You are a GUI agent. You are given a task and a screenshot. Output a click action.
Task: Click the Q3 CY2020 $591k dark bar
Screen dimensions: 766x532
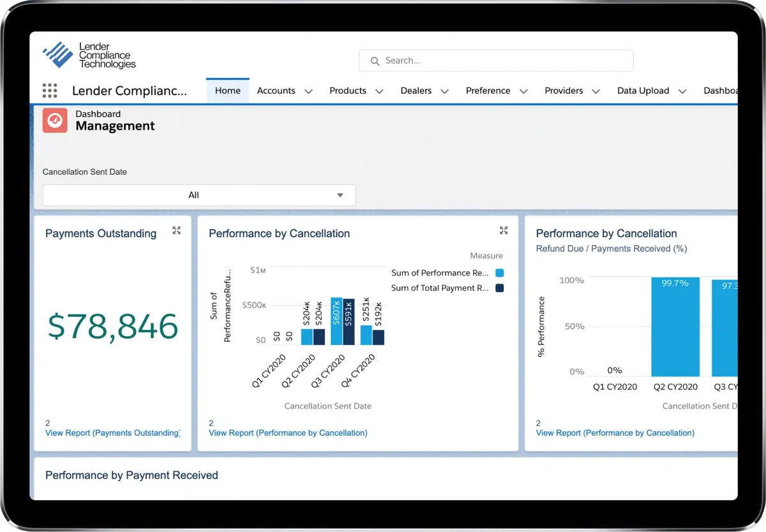[x=349, y=322]
